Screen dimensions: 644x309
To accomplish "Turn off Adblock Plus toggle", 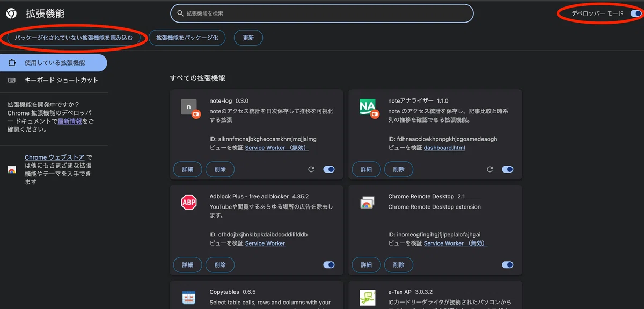I will pos(329,265).
